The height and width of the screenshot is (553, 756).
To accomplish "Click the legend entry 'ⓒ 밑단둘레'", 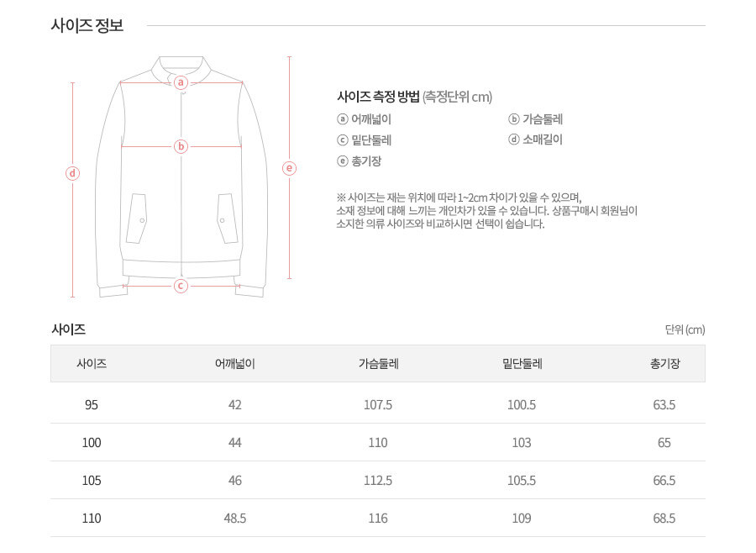I will 365,140.
